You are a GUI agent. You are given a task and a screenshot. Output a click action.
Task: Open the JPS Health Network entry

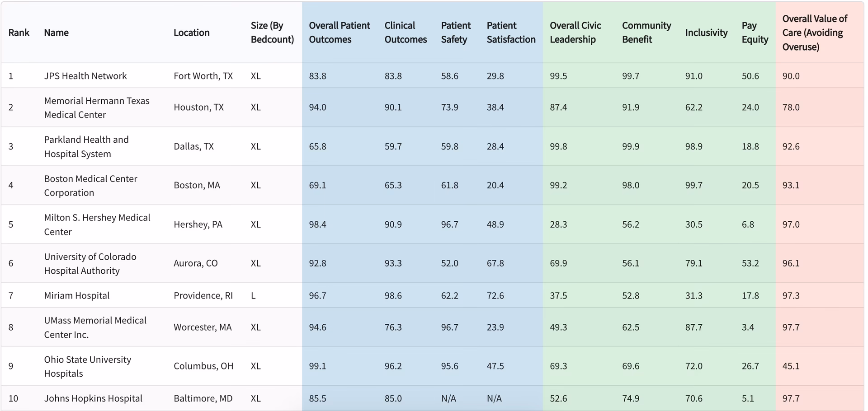(x=85, y=76)
